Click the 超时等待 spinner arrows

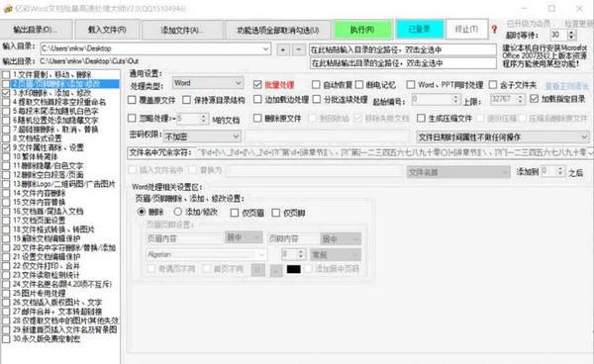(x=571, y=35)
